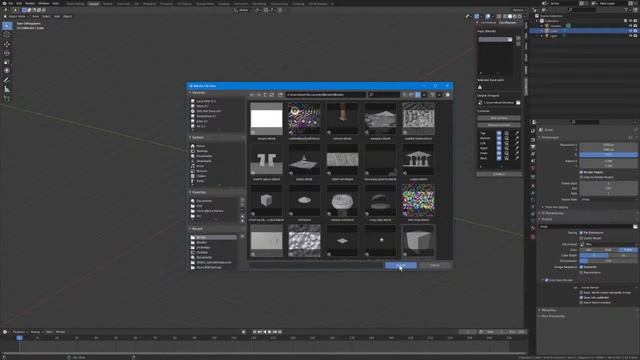640x360 pixels.
Task: Select the Add Cube tool
Action: pyautogui.click(x=7, y=98)
